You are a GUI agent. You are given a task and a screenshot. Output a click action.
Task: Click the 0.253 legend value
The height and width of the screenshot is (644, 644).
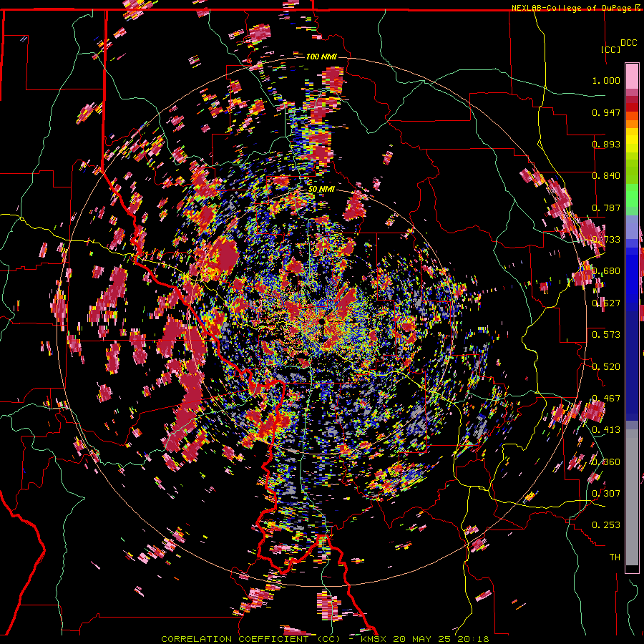click(606, 525)
